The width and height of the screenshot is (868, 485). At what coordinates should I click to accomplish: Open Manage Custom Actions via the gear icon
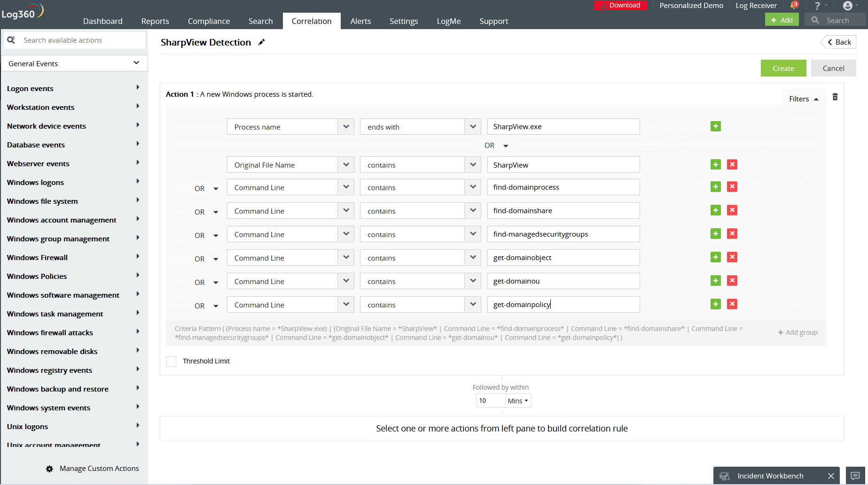[x=49, y=468]
